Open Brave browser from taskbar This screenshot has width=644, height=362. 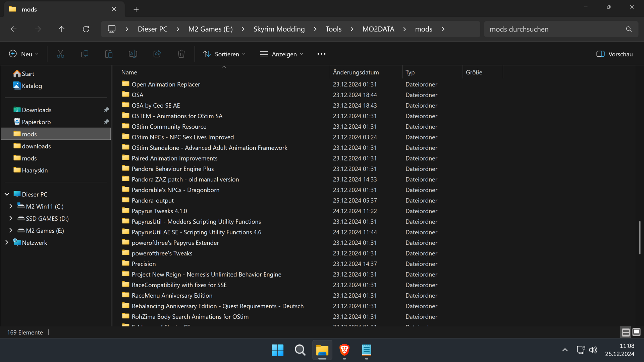coord(344,350)
